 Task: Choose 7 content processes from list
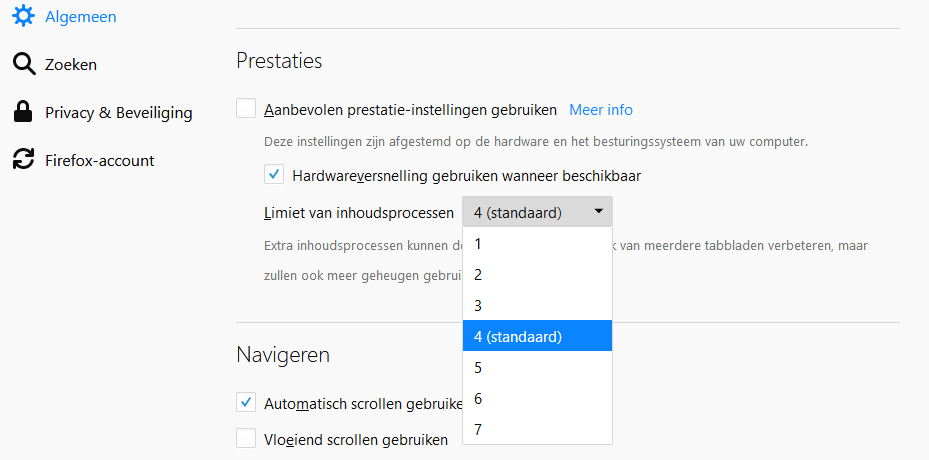[x=537, y=429]
